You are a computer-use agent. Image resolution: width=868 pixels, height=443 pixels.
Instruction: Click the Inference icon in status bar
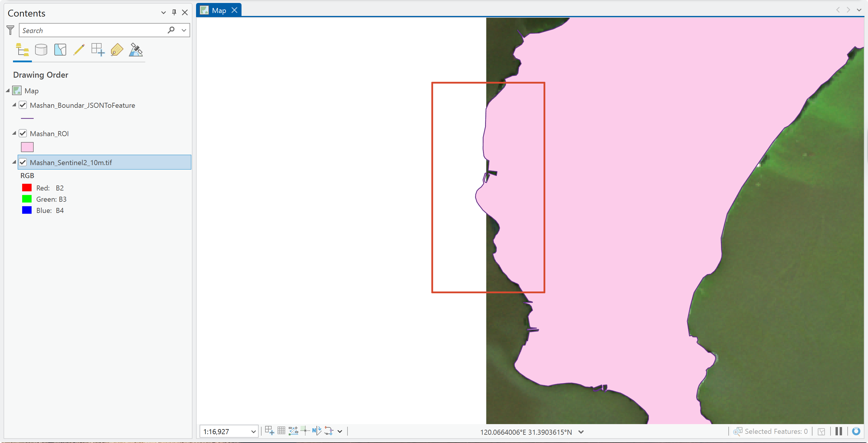pyautogui.click(x=305, y=431)
